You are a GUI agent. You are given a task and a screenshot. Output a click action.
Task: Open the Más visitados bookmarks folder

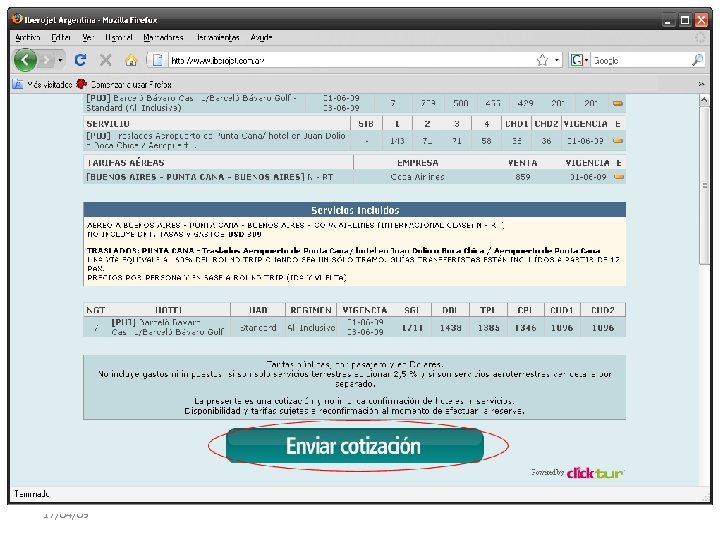pyautogui.click(x=43, y=84)
